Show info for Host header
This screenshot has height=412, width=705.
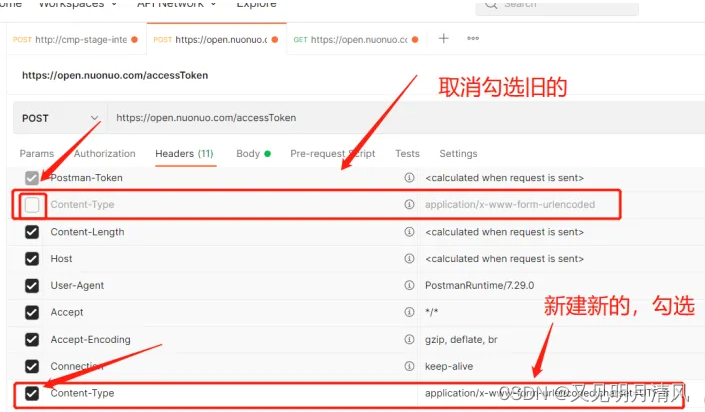(x=409, y=259)
